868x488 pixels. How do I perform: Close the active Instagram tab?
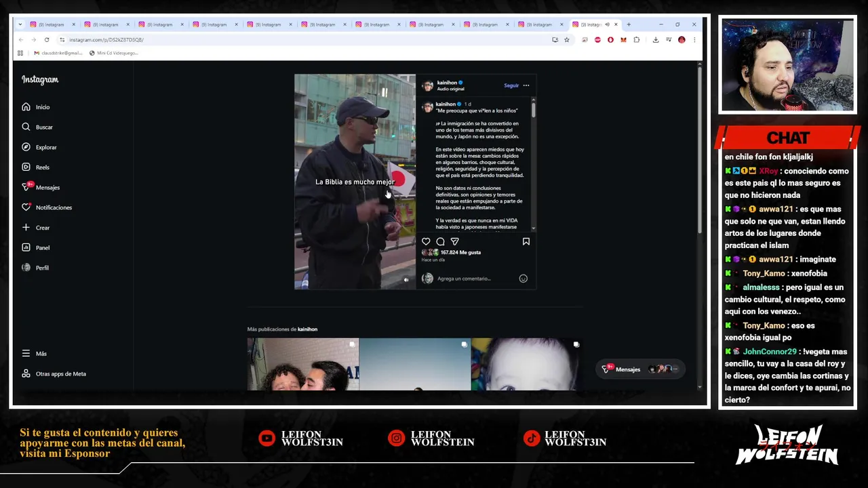616,24
